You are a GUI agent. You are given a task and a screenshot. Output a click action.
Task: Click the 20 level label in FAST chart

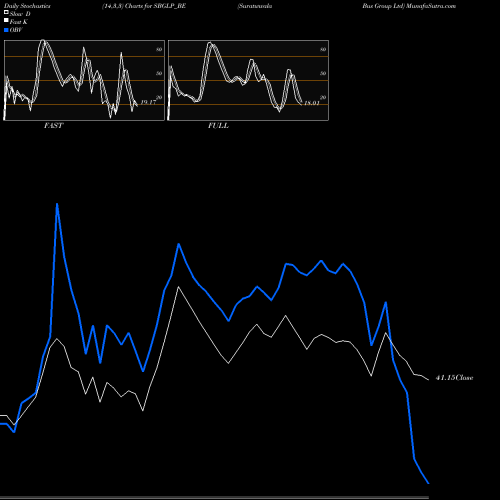tap(159, 97)
